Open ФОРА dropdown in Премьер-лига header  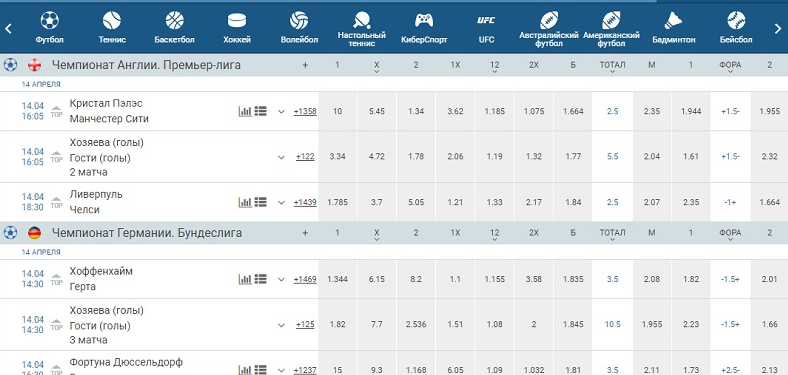pos(730,66)
